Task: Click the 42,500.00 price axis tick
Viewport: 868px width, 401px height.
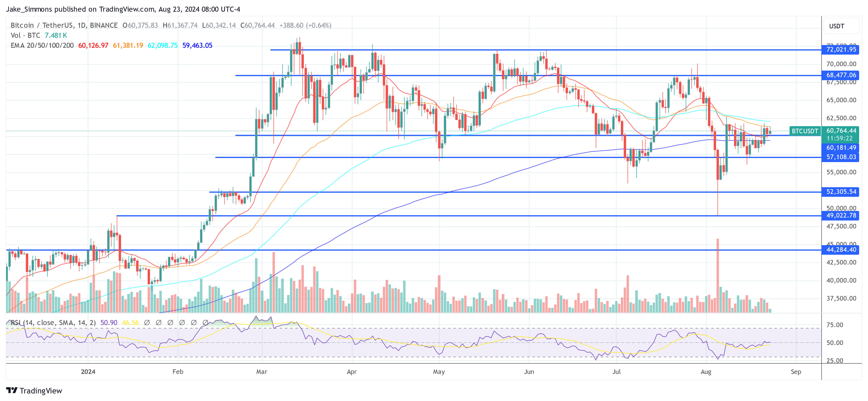Action: [x=841, y=262]
